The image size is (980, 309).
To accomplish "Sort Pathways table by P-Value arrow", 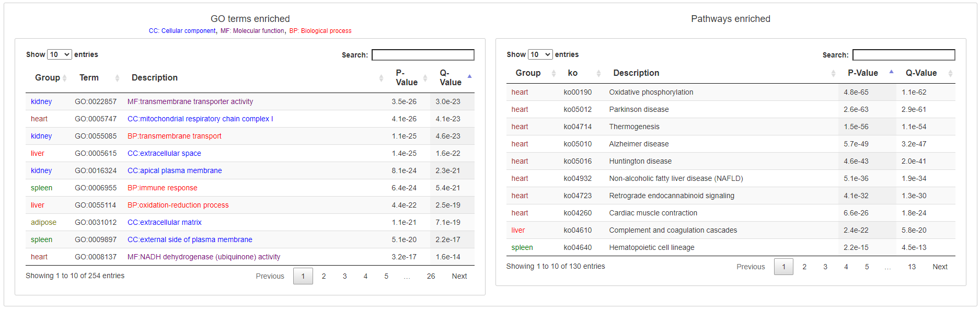I will click(x=891, y=72).
